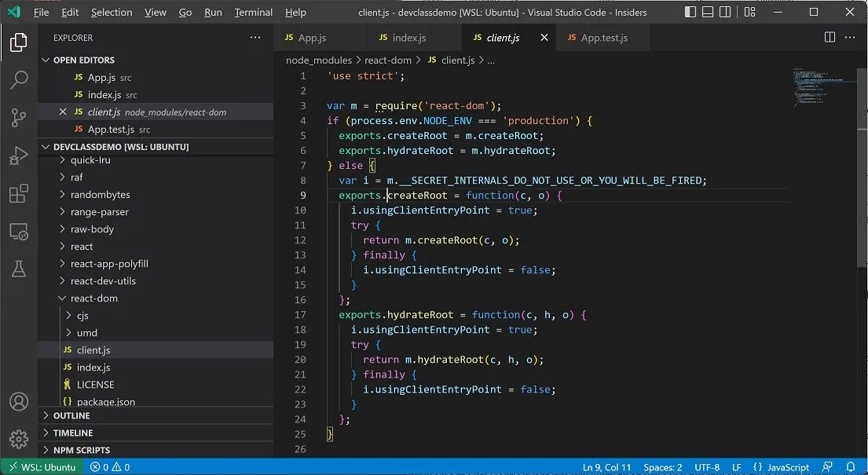Open the Testing flask icon
Screen dimensions: 868x475
[18, 269]
